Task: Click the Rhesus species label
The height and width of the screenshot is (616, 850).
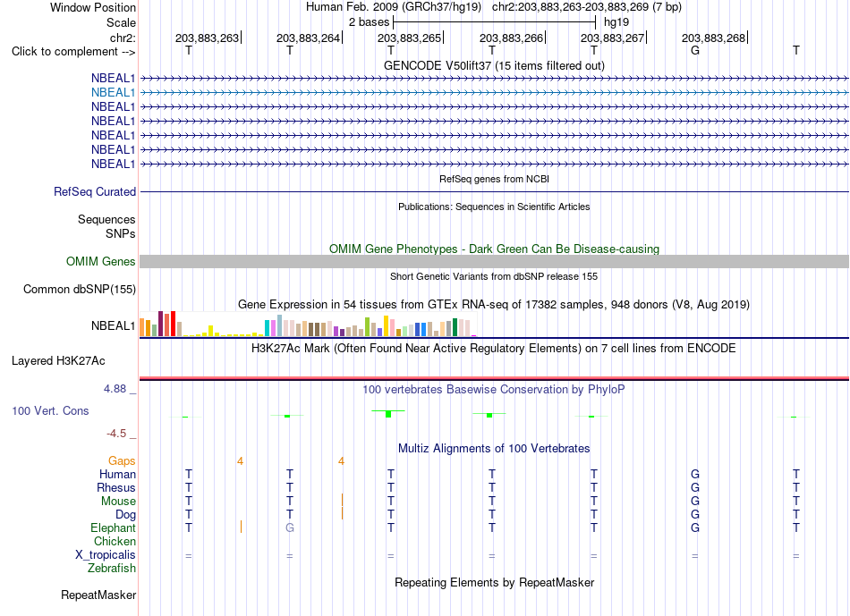Action: click(116, 488)
